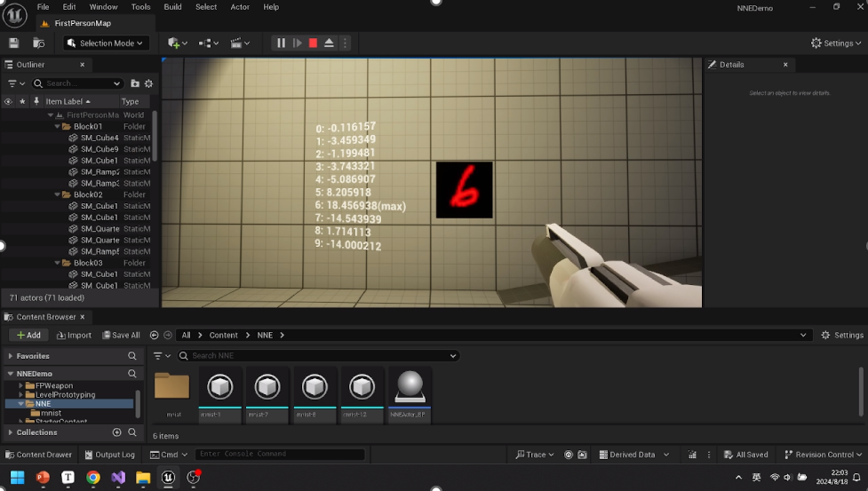Select the mnist-1 asset thumbnail
Viewport: 868px width, 491px height.
pos(219,394)
